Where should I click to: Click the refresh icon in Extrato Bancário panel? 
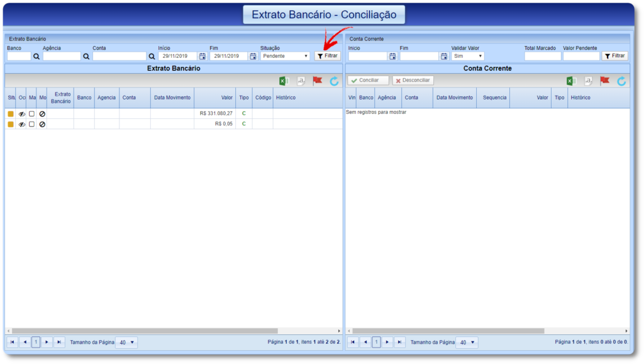[335, 81]
